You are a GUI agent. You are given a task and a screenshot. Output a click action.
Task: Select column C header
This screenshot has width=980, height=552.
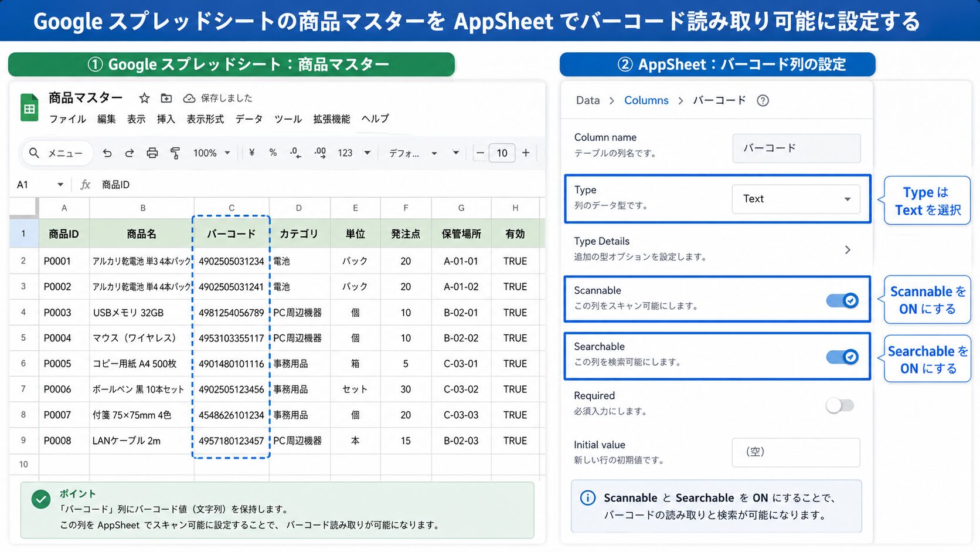pyautogui.click(x=232, y=208)
